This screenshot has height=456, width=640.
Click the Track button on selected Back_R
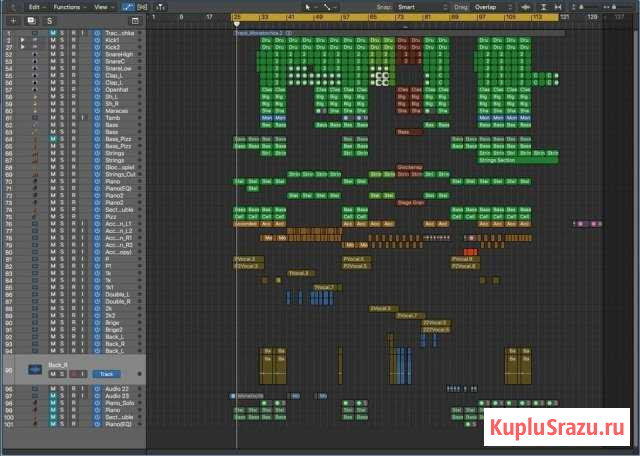tap(106, 374)
